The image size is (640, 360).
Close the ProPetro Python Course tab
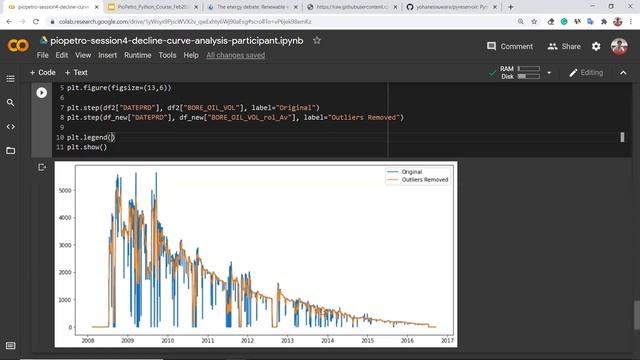[x=196, y=7]
